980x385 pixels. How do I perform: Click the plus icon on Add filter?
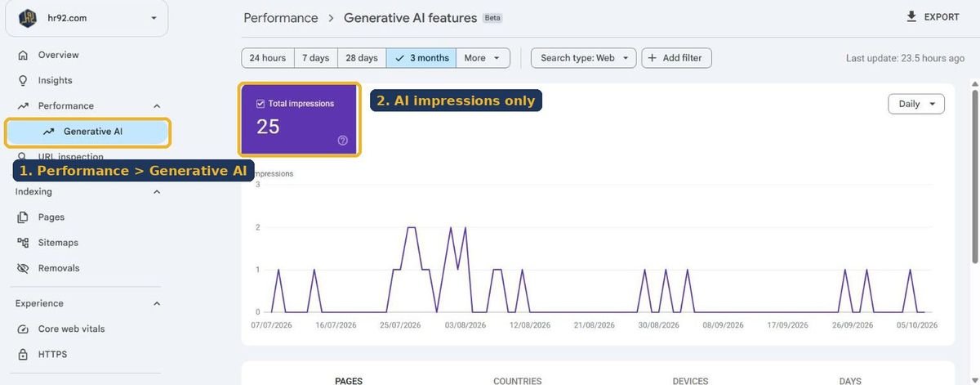(x=653, y=58)
